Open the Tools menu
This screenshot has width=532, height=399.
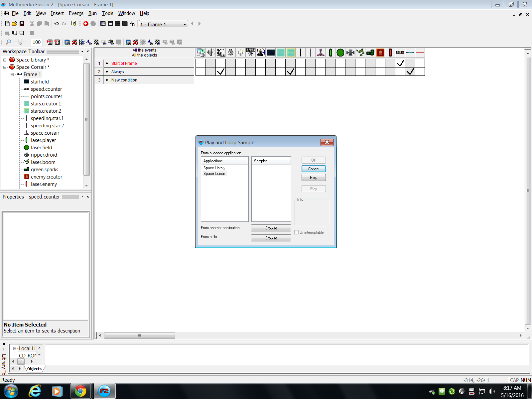[x=107, y=13]
